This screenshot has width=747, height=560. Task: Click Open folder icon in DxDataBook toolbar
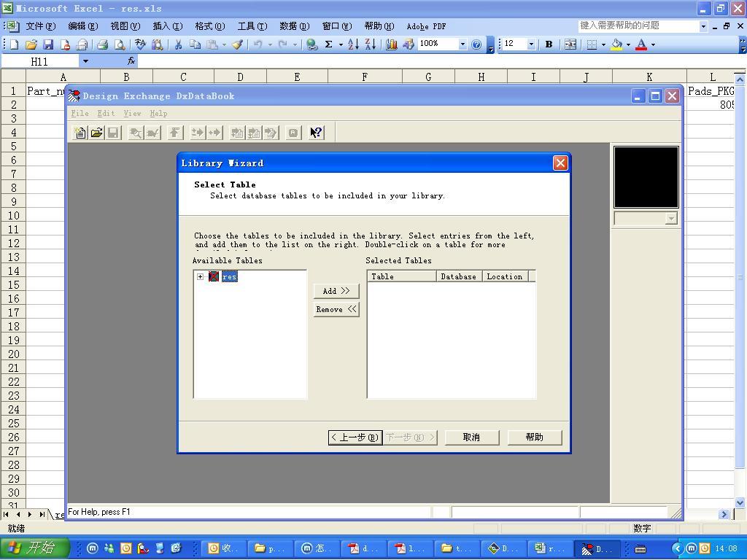click(97, 133)
